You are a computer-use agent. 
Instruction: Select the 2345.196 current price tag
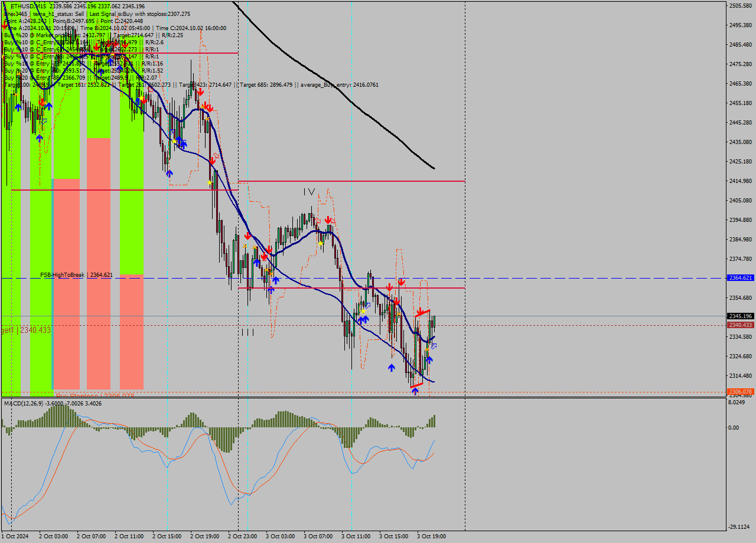pyautogui.click(x=741, y=316)
